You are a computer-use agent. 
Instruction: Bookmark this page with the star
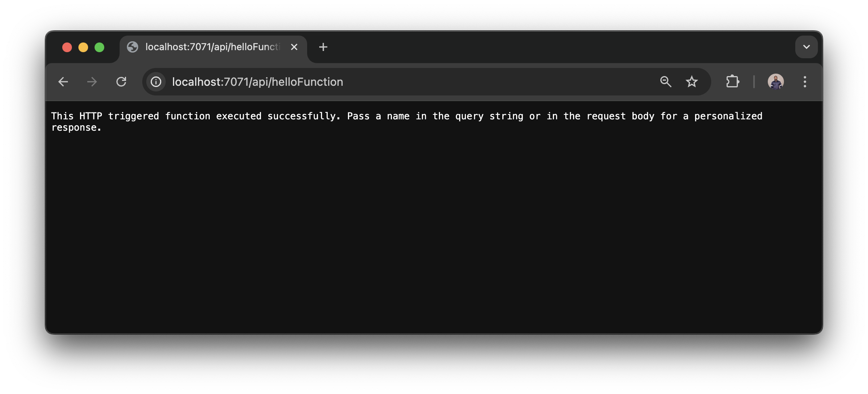(x=692, y=82)
